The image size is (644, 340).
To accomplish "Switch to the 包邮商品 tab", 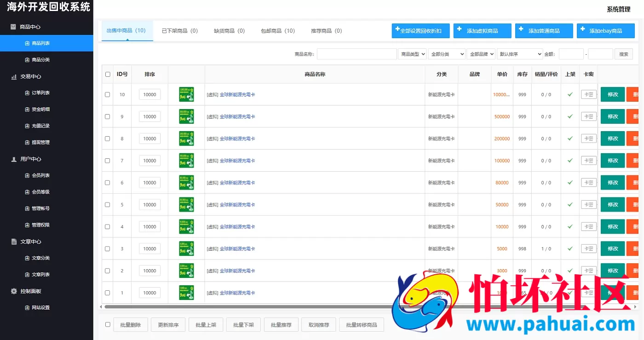I will click(278, 31).
